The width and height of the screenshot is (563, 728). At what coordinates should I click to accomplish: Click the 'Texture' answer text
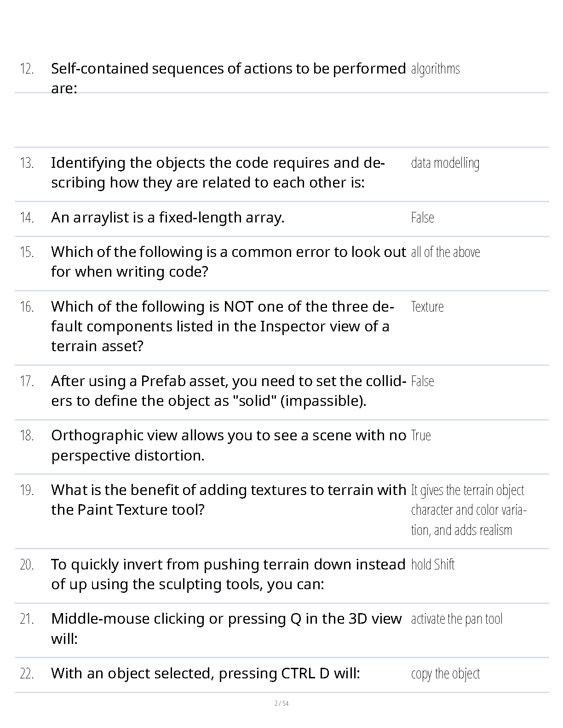(427, 307)
